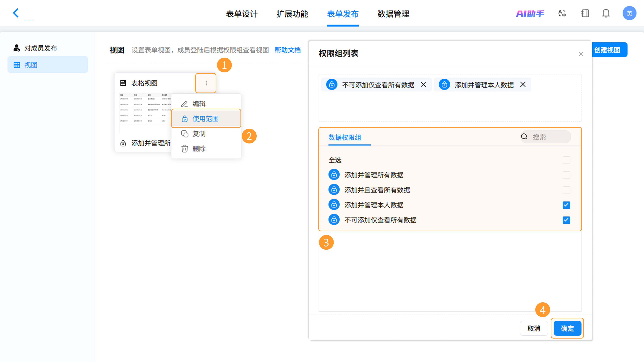Click the language translation icon
This screenshot has width=644, height=362.
562,13
